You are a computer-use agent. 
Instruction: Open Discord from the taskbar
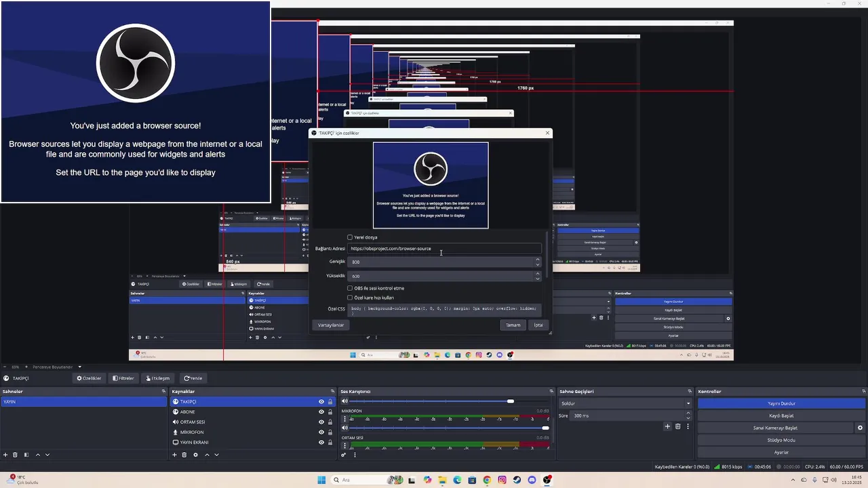[x=532, y=480]
